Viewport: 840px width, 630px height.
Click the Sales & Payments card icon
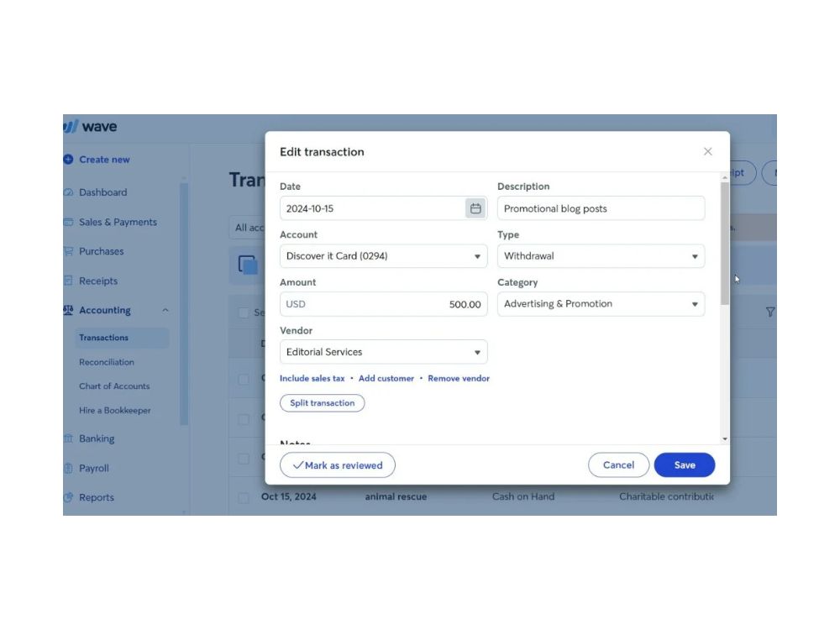pos(68,222)
